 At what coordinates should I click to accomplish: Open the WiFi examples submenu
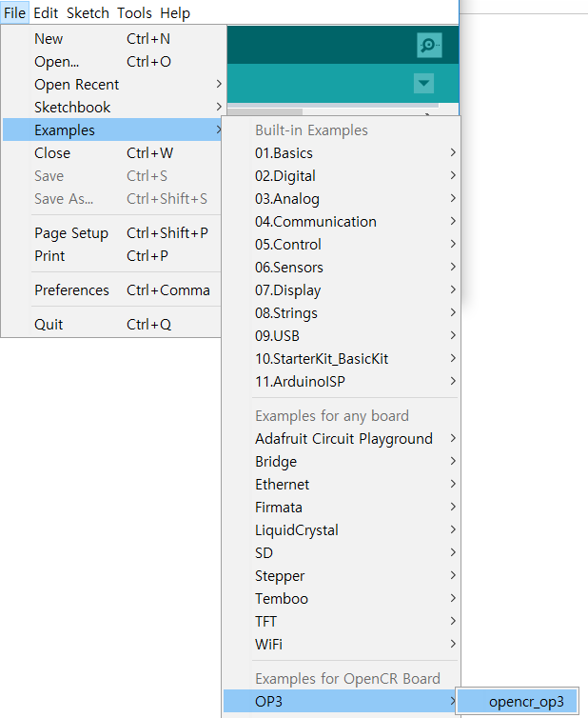pyautogui.click(x=342, y=645)
